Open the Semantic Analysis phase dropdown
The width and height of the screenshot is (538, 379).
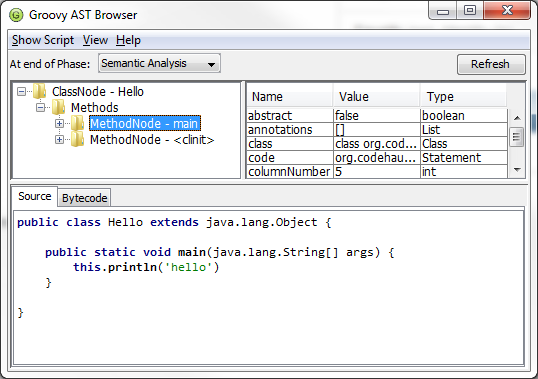pyautogui.click(x=159, y=63)
